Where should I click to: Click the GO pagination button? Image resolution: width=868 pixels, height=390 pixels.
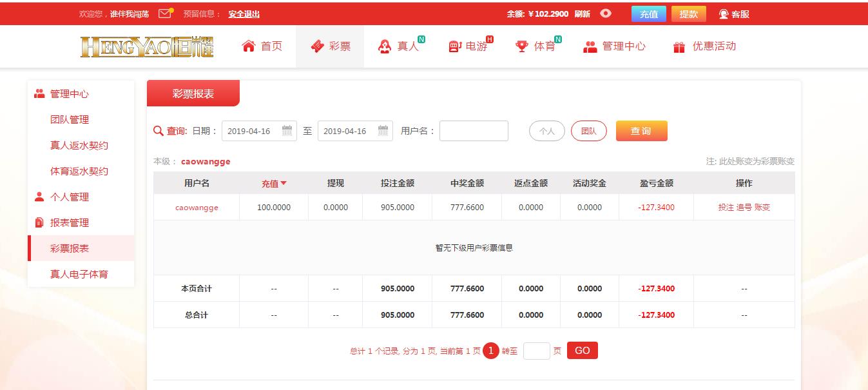pyautogui.click(x=583, y=351)
